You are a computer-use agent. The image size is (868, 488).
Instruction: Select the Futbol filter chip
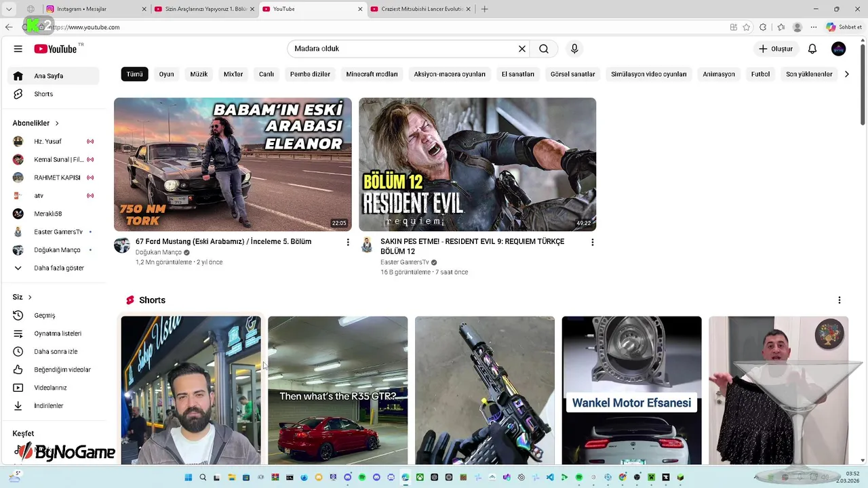pyautogui.click(x=760, y=74)
